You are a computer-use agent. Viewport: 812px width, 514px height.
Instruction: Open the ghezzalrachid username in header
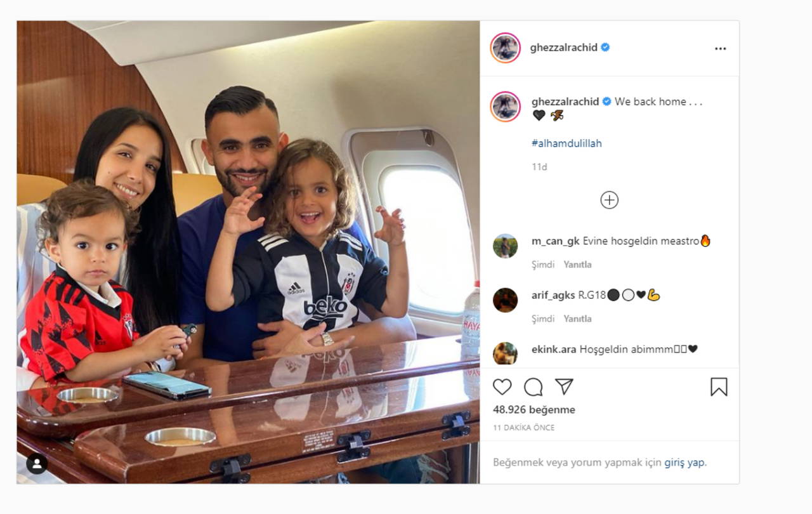(564, 48)
